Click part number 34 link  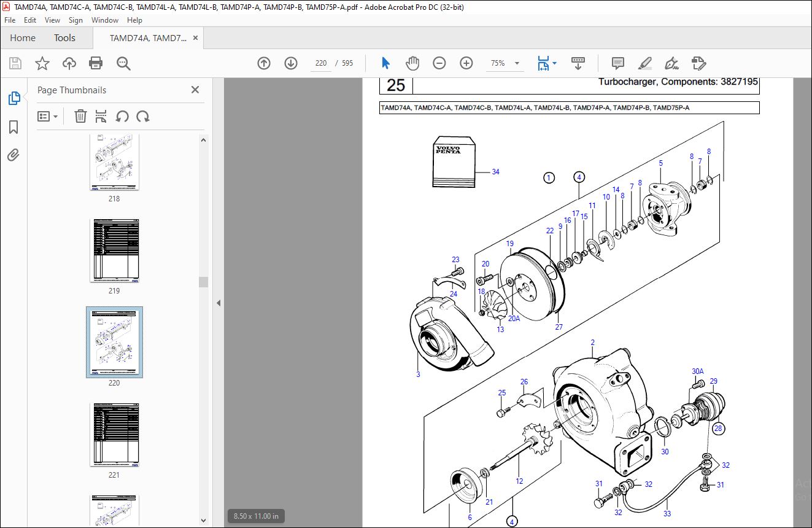[x=495, y=172]
